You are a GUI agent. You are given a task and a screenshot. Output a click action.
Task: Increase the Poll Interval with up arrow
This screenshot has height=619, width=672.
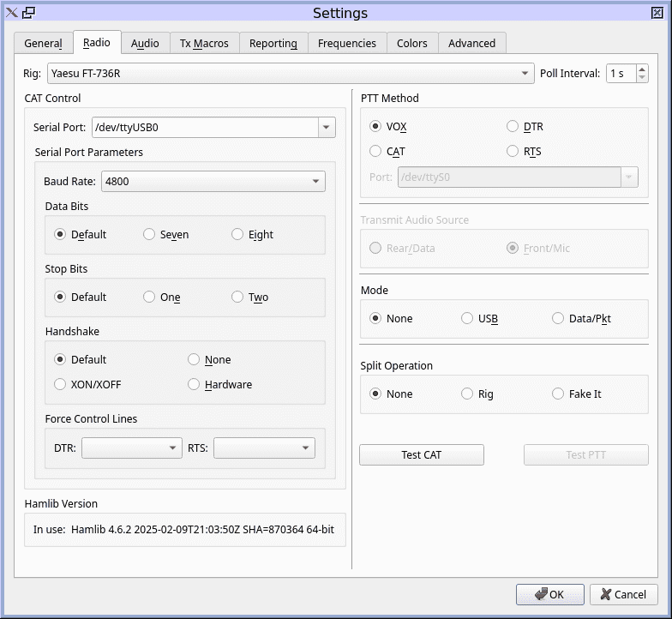[x=643, y=69]
